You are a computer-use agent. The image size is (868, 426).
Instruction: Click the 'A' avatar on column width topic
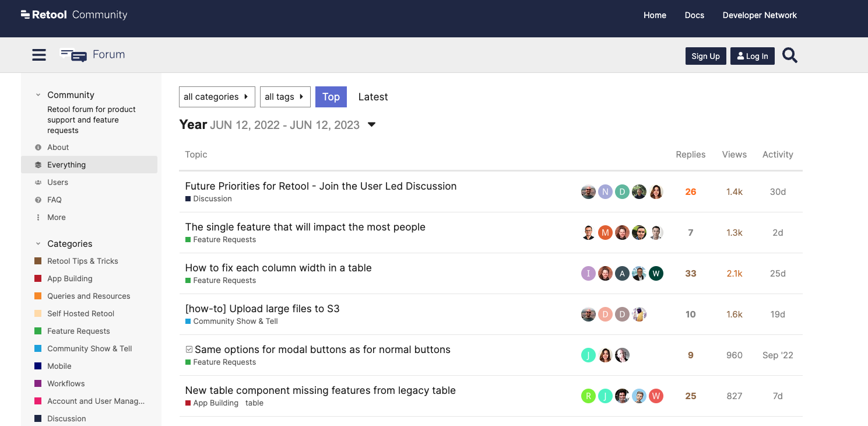[622, 273]
